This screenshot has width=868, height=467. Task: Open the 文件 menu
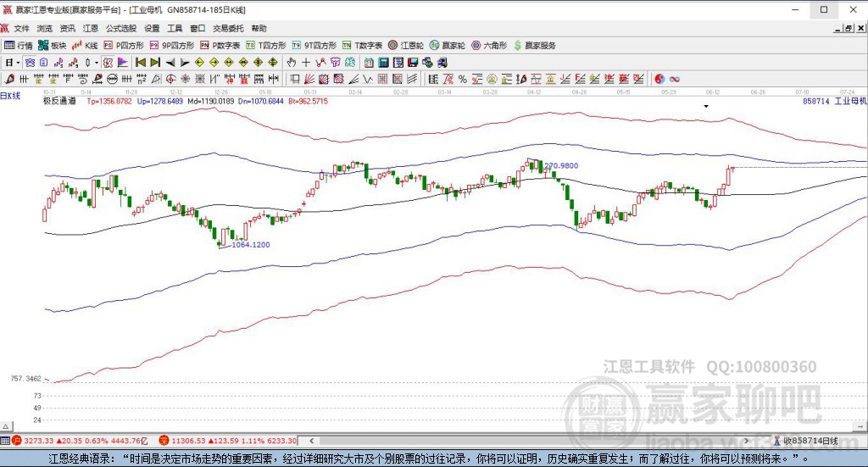point(21,28)
